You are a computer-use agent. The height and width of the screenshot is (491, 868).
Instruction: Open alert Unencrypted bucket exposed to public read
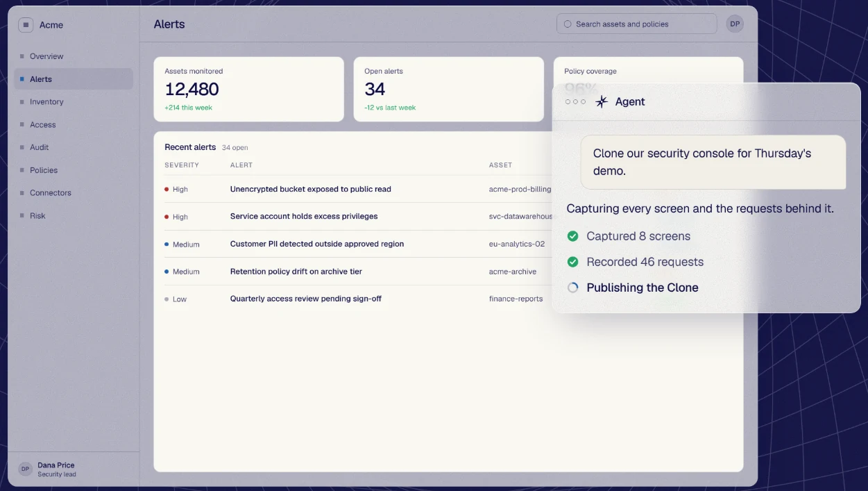[x=311, y=189]
